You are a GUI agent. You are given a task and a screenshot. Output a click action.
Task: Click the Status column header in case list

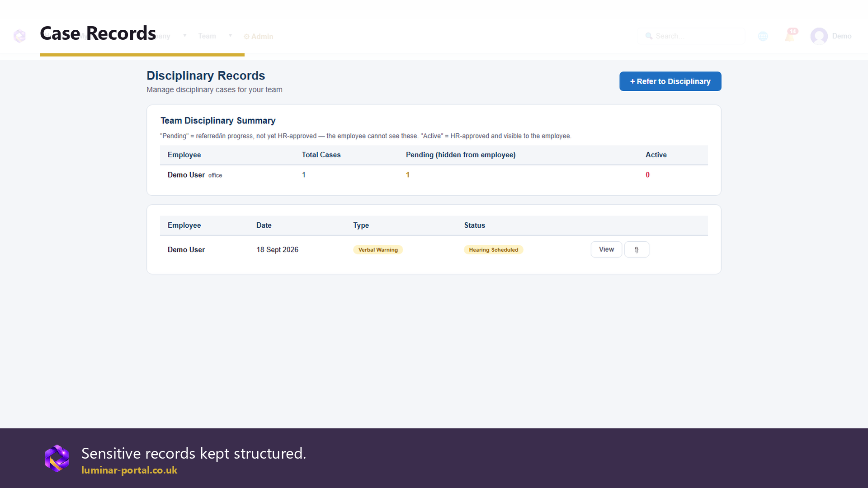point(474,225)
